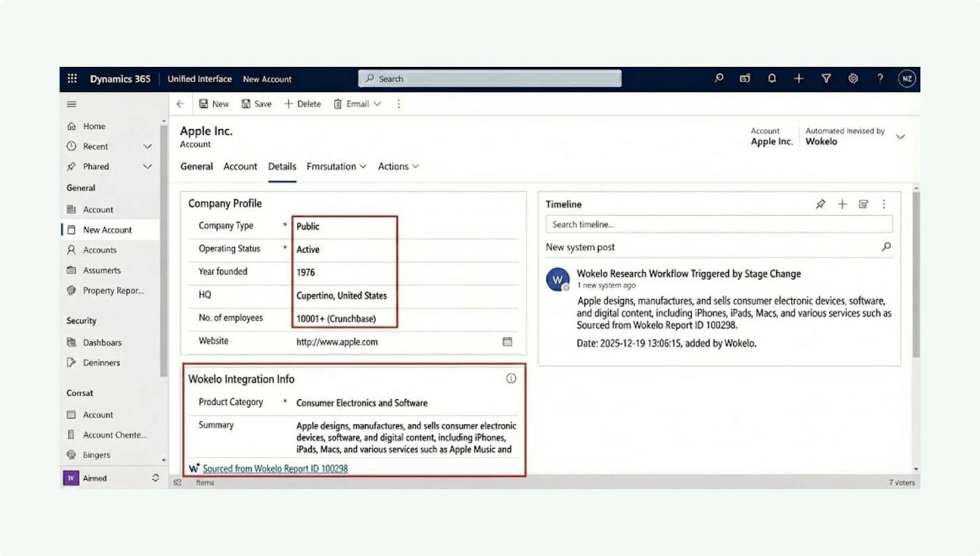Open the toolbar more commands ellipsis
The height and width of the screenshot is (556, 980).
tap(399, 104)
